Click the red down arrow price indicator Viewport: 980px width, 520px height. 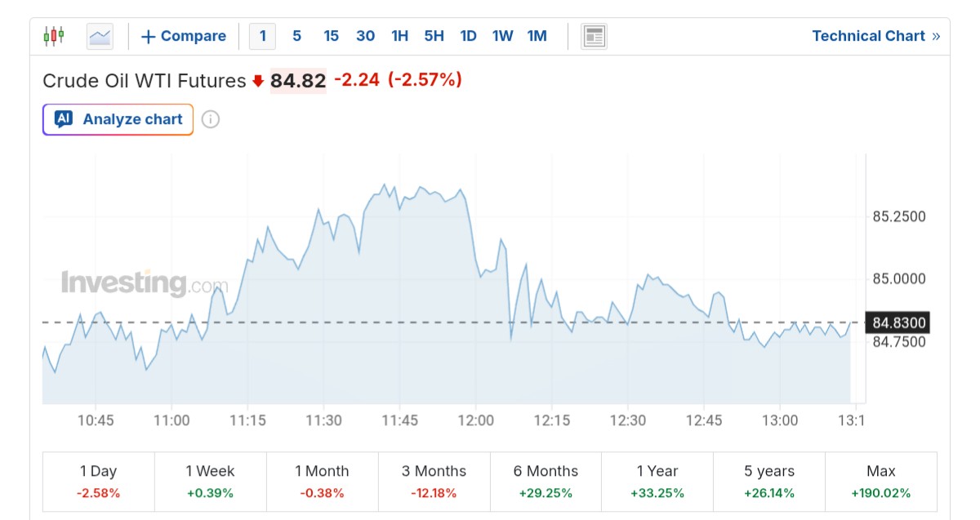tap(258, 81)
